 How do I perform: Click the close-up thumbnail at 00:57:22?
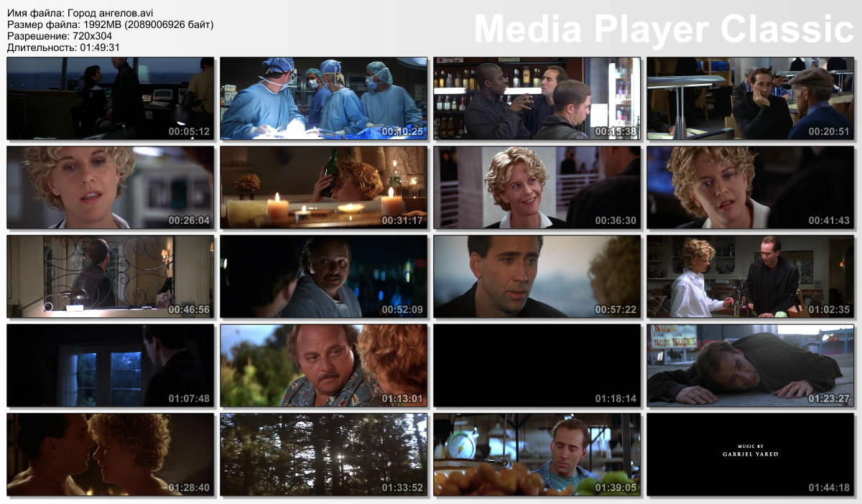pyautogui.click(x=537, y=276)
